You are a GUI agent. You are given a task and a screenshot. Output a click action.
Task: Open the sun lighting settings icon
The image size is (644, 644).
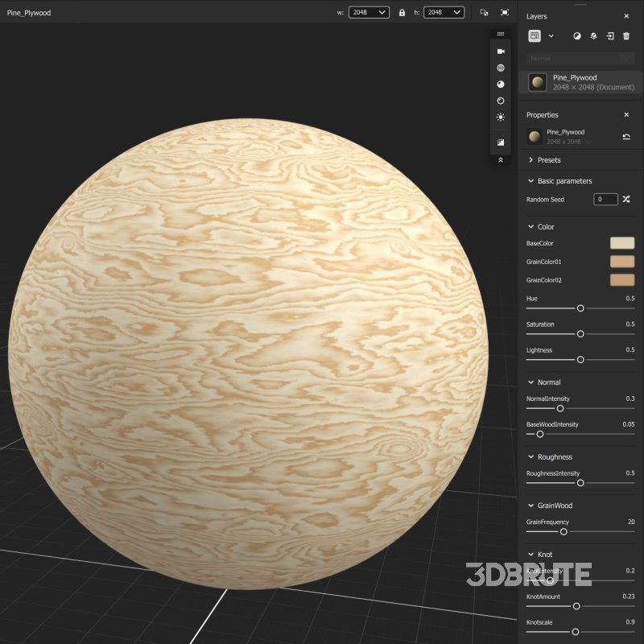(501, 118)
